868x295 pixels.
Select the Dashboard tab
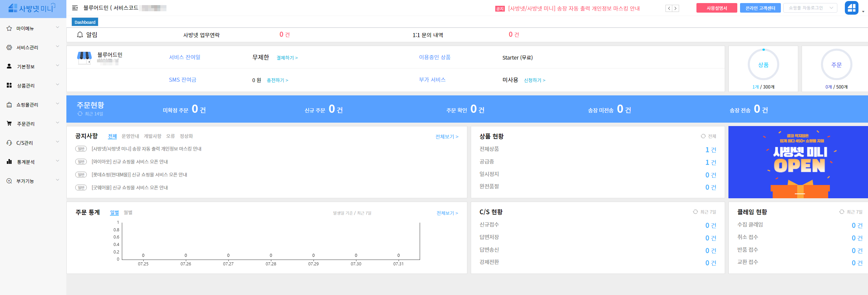pyautogui.click(x=85, y=22)
